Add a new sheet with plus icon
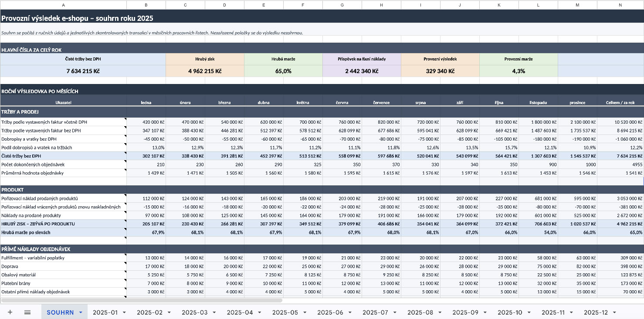 click(x=10, y=312)
